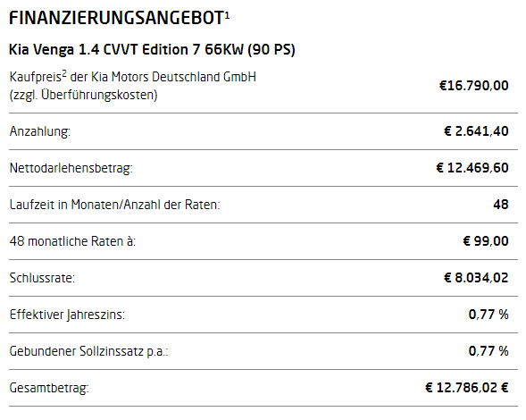Select the term value 48

coord(500,205)
